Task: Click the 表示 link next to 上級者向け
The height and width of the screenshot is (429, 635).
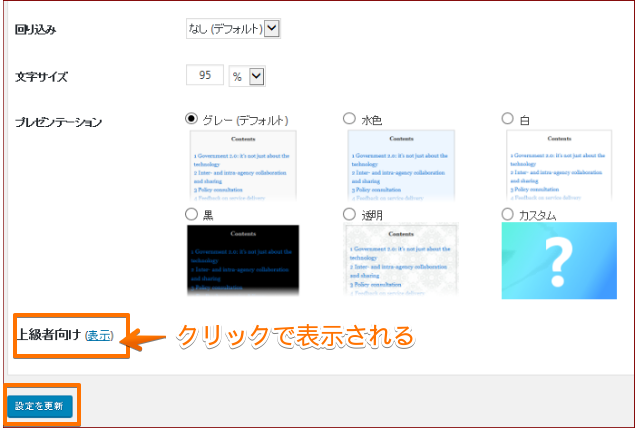Action: pos(99,335)
